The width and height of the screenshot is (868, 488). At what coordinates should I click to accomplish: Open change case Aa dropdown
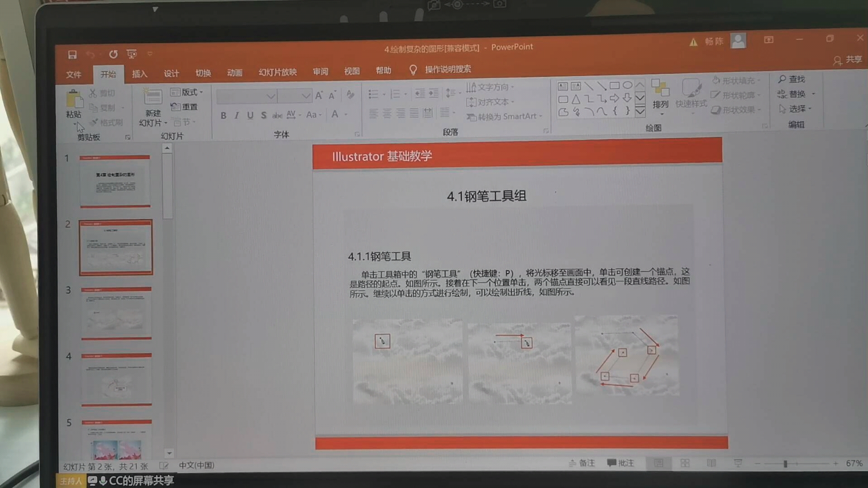(x=314, y=115)
